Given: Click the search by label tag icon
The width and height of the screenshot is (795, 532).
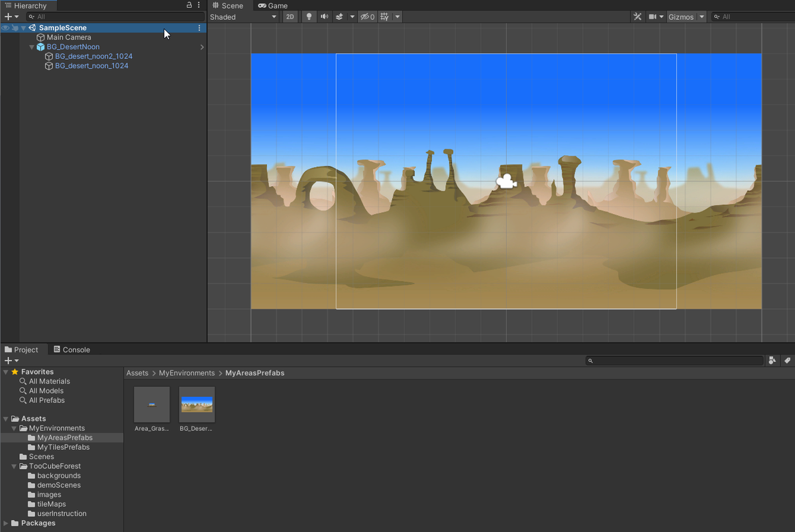Looking at the screenshot, I should (787, 360).
